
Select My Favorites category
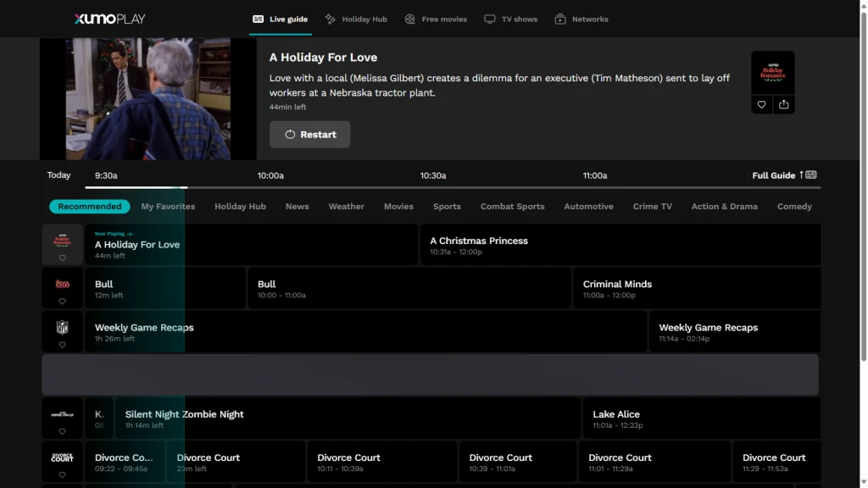[x=168, y=207]
